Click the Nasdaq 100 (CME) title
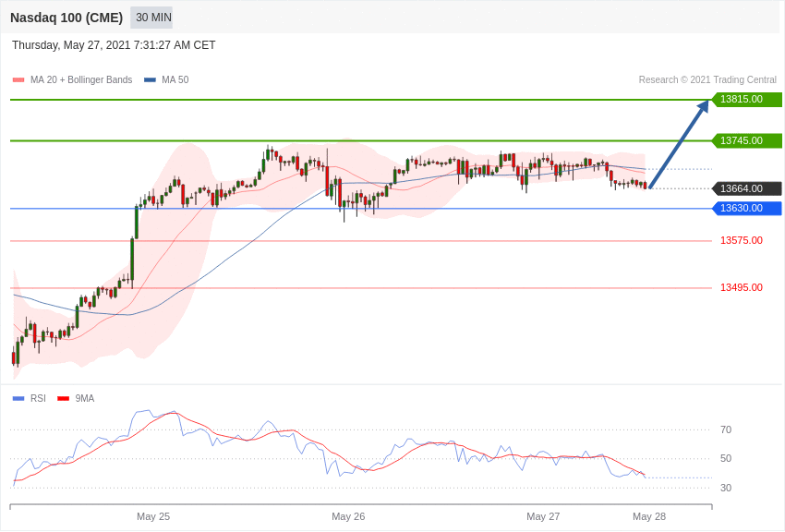The width and height of the screenshot is (785, 532). coord(66,18)
